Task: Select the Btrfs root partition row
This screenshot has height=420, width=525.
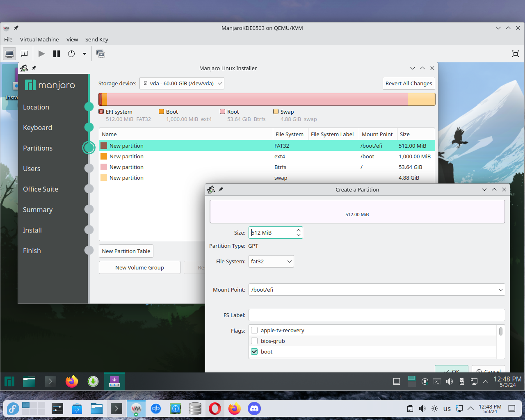Action: [x=267, y=167]
